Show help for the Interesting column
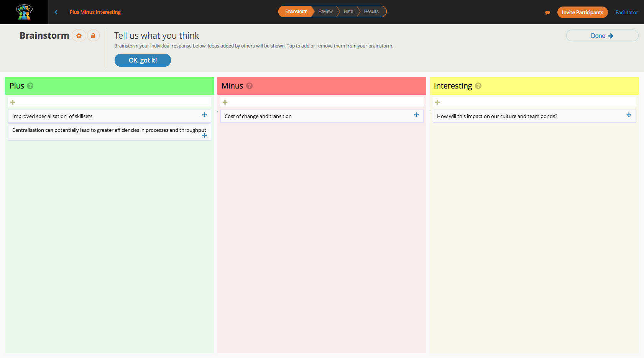The width and height of the screenshot is (644, 358). (x=478, y=86)
